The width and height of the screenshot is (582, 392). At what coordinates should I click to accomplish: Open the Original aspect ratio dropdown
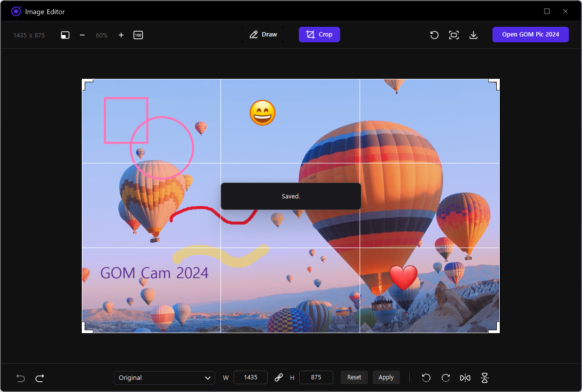[x=164, y=377]
